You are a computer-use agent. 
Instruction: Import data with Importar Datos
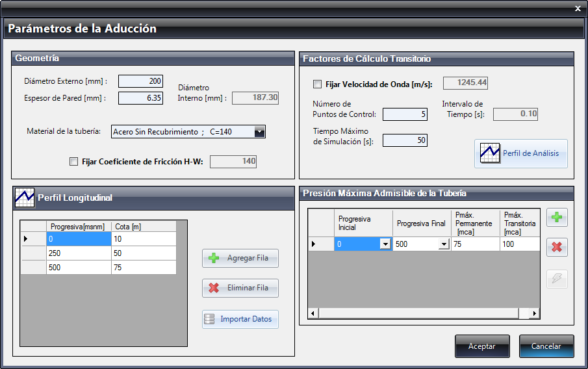(240, 319)
